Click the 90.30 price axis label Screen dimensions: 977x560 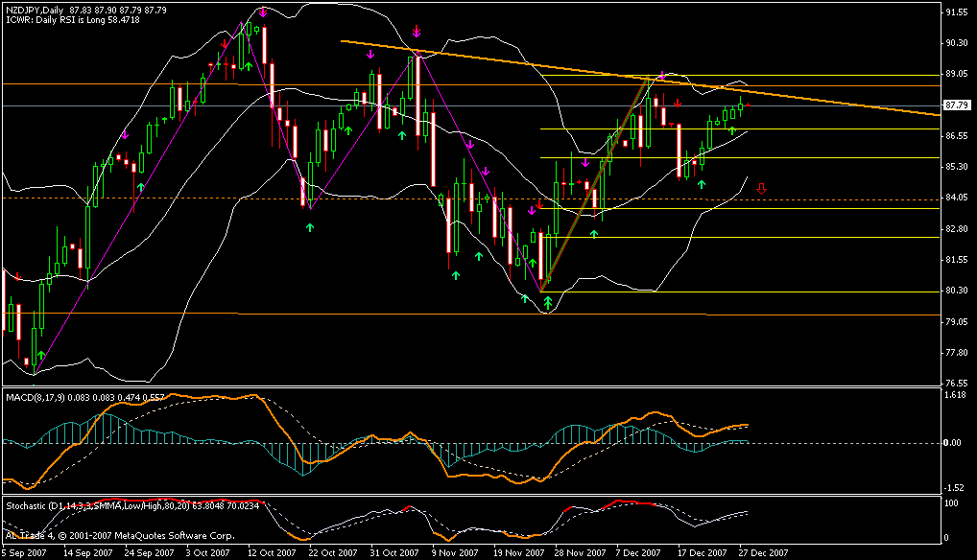pos(957,43)
